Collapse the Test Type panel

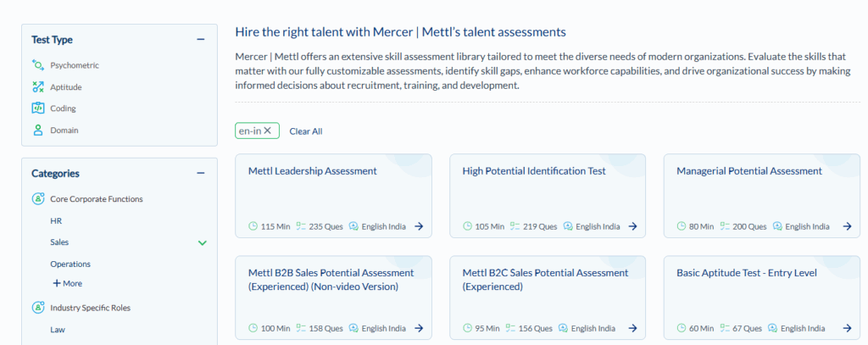200,39
